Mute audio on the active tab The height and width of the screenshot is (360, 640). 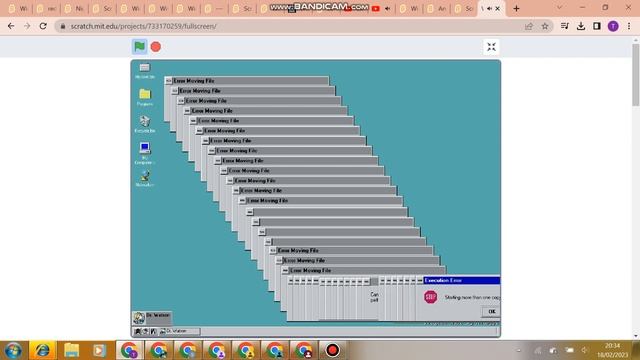[489, 8]
